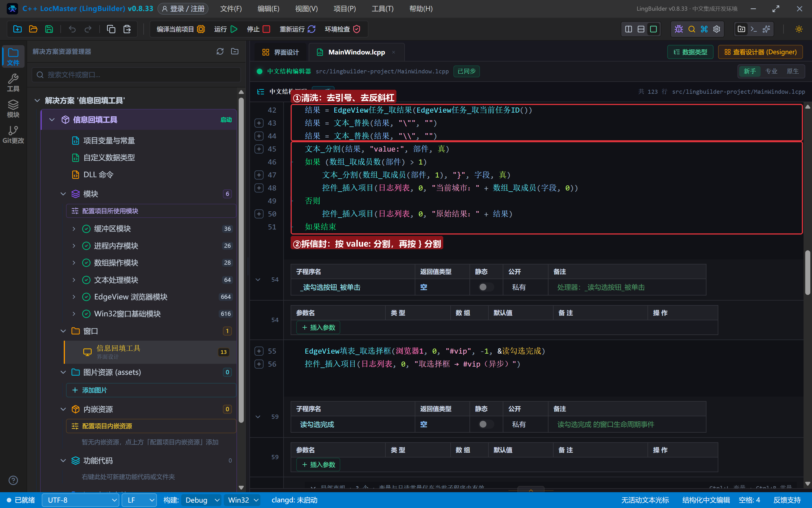Viewport: 812px width, 508px height.
Task: Toggle static switch for 读勾选完成
Action: tap(486, 424)
